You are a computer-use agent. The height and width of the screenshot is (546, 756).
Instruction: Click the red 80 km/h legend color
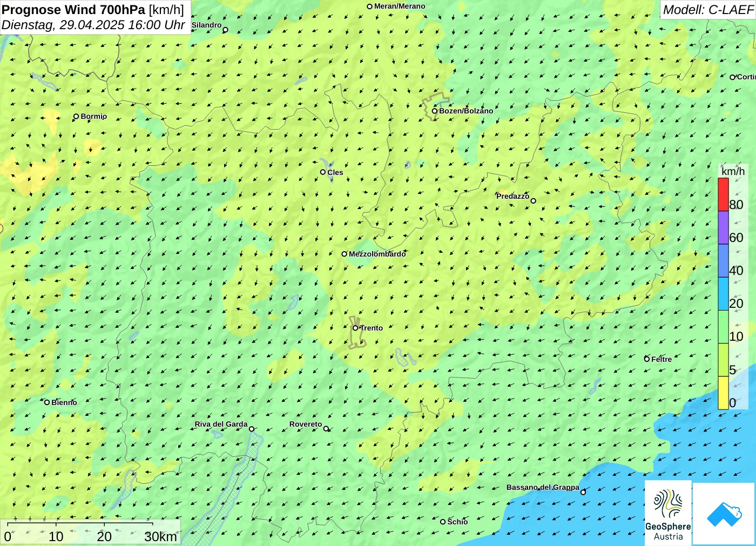pos(723,194)
